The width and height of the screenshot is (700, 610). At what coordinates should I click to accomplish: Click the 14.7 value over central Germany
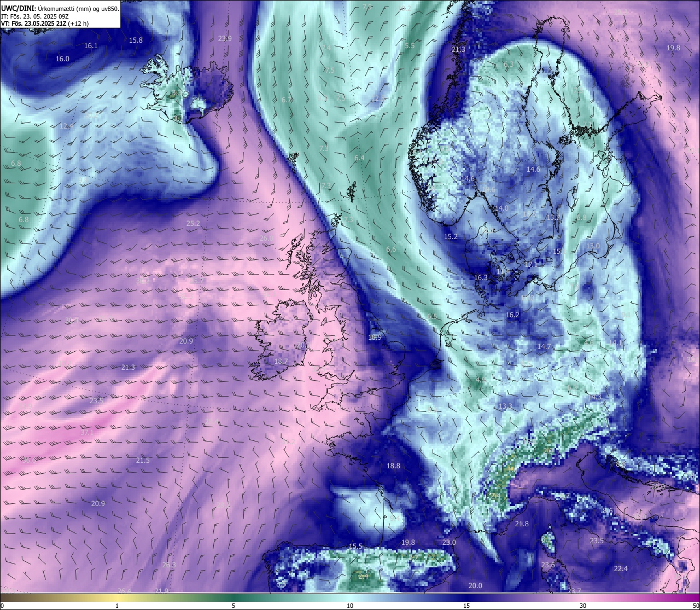[x=544, y=346]
